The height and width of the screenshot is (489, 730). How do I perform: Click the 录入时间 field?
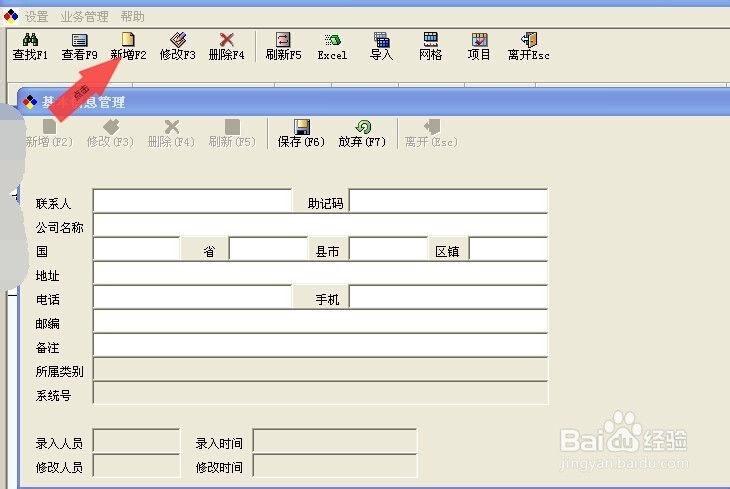tap(335, 441)
